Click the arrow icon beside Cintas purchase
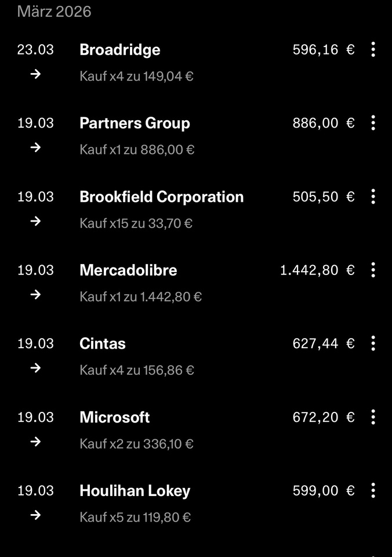392x557 pixels. (35, 368)
